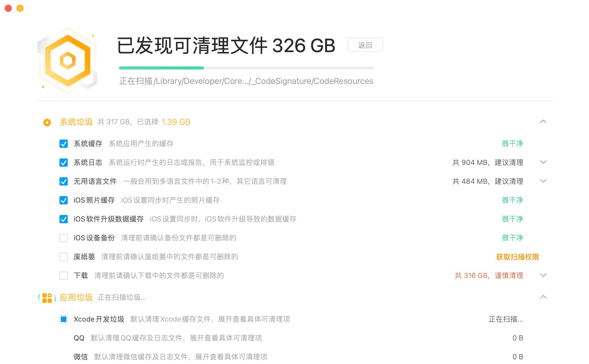The height and width of the screenshot is (364, 589).
Task: Uncheck 系统日志 to skip system logs
Action: [64, 162]
